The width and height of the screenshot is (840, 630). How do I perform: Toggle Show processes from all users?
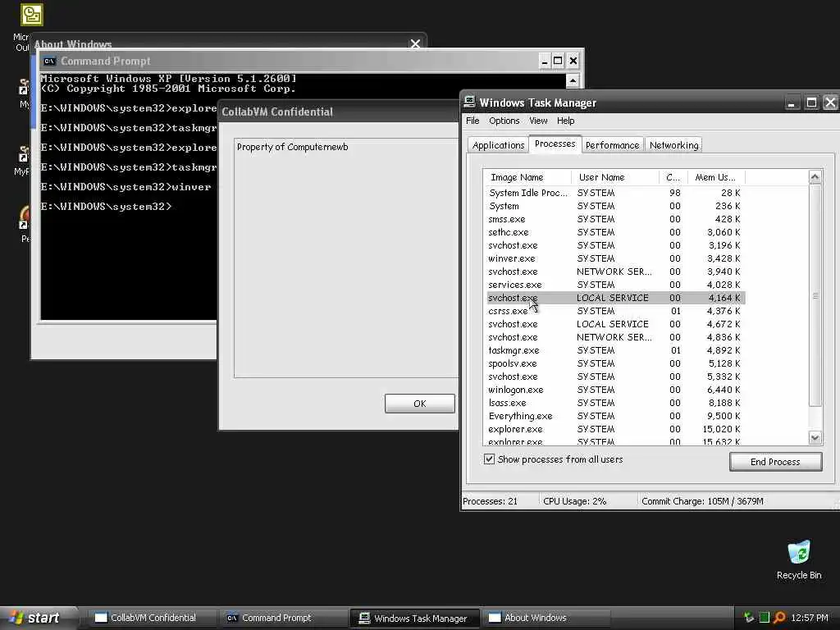tap(489, 459)
